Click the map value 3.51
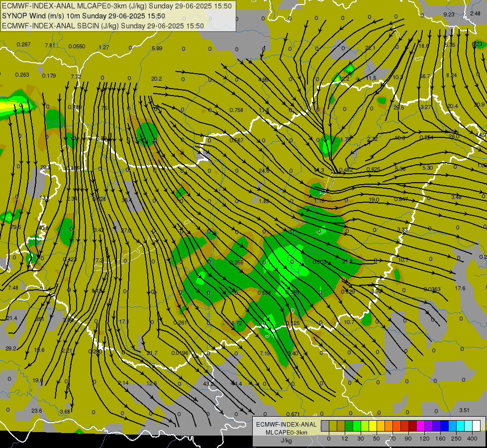Image resolution: width=487 pixels, height=448 pixels. coord(464,410)
